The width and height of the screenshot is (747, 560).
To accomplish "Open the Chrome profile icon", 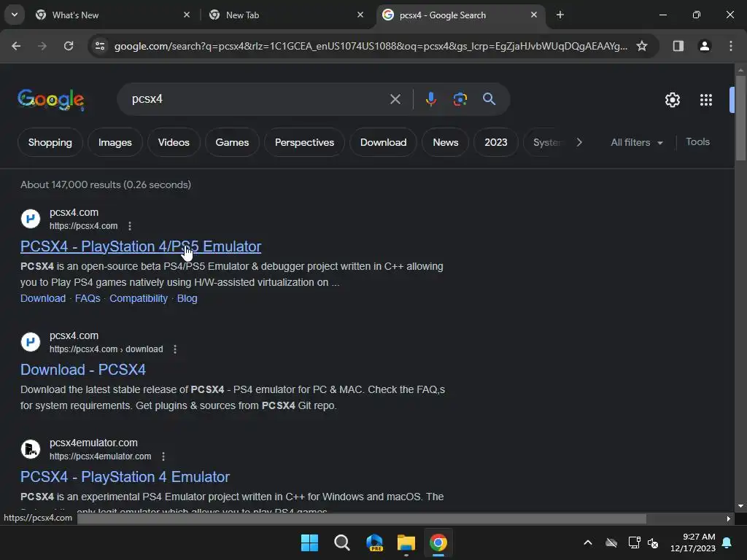I will tap(704, 46).
